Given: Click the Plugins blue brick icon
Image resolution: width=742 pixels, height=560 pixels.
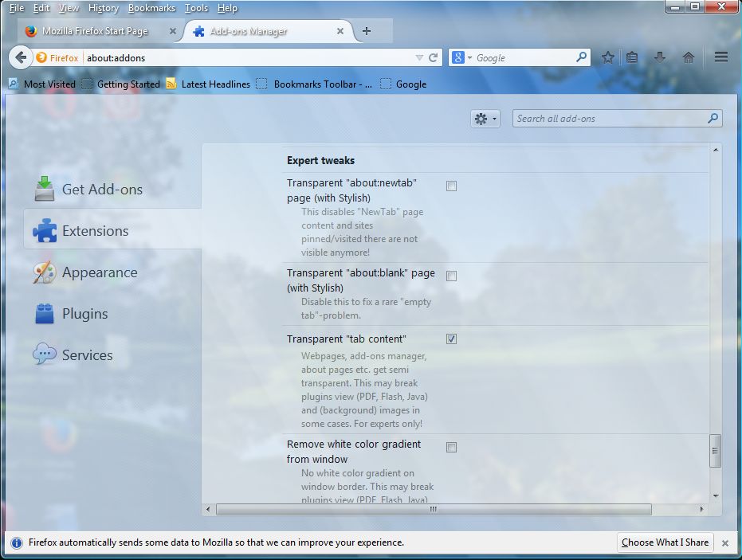Looking at the screenshot, I should point(45,314).
